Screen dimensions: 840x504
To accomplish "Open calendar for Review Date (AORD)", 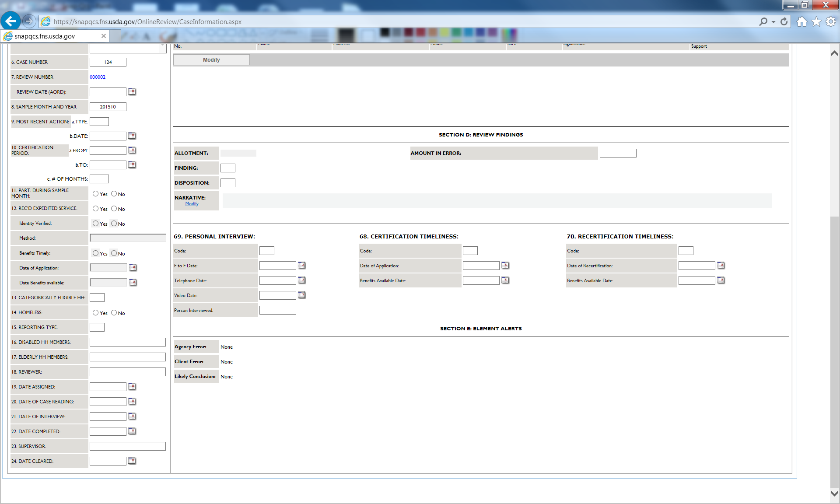I will point(132,92).
